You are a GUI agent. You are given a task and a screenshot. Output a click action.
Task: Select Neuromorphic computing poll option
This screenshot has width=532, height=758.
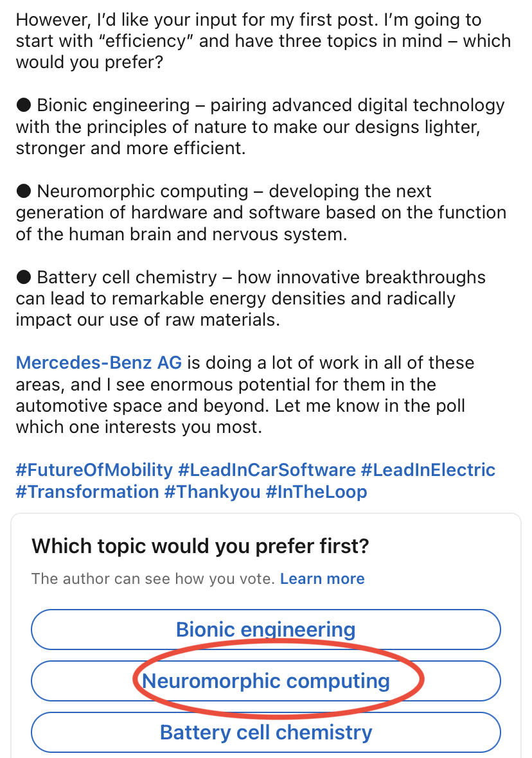[x=265, y=681]
